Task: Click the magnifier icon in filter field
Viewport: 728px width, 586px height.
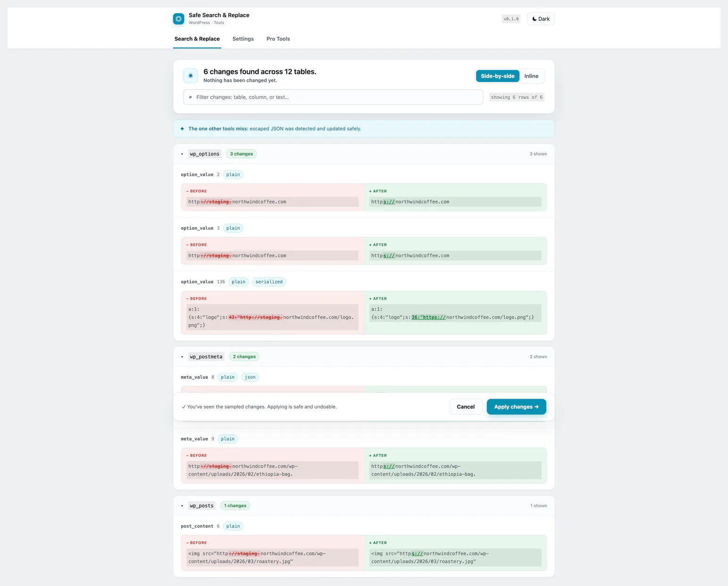Action: [x=190, y=97]
